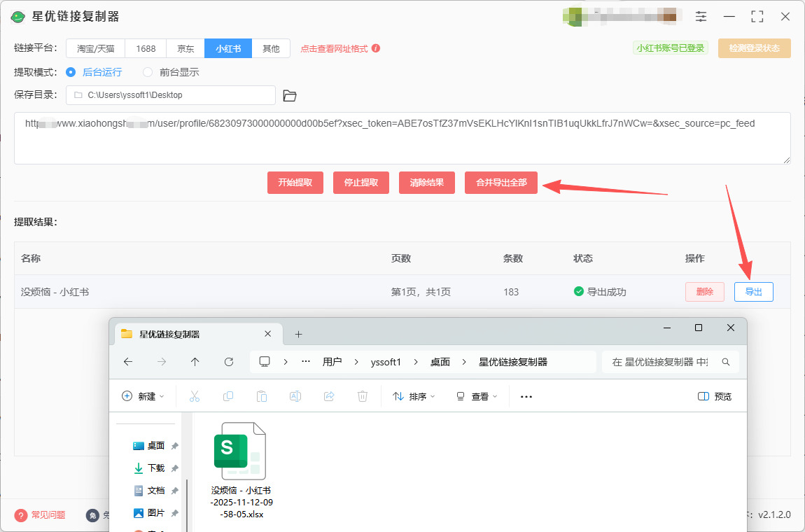
Task: Select 后台运行 extraction mode
Action: click(x=94, y=72)
